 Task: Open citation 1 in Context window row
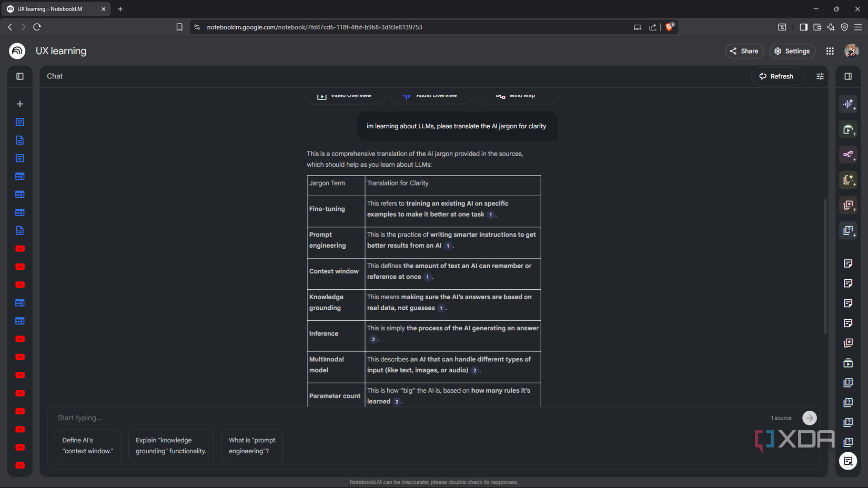pos(427,277)
